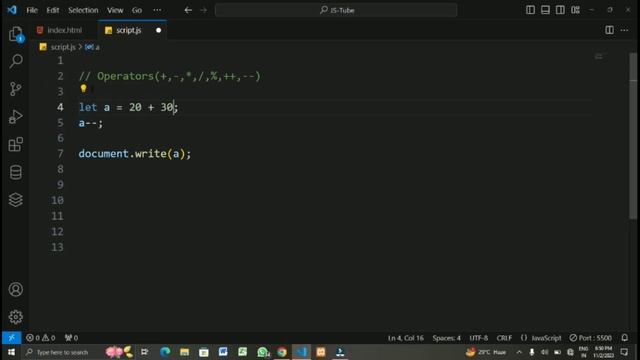Open the database cylinder icon view
Viewport: 640px width, 360px height.
[x=16, y=172]
